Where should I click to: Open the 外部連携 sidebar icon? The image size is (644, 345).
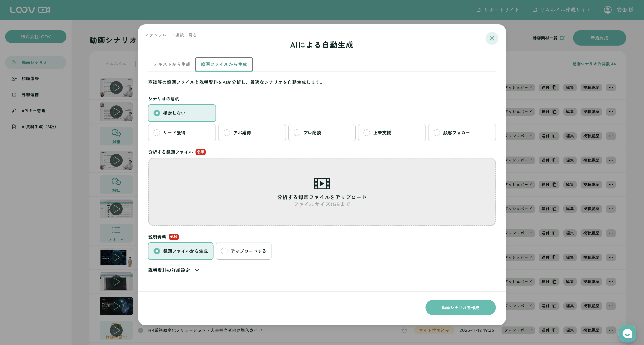14,95
